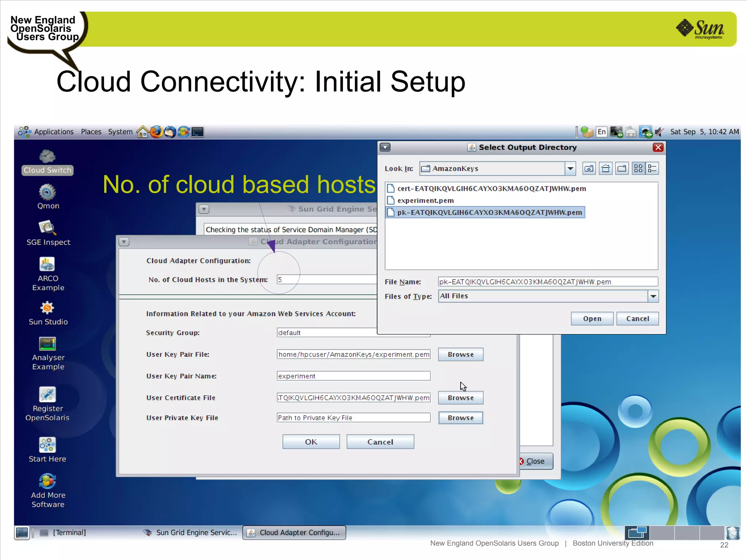Click the Create New Folder icon
747x560 pixels.
click(622, 168)
